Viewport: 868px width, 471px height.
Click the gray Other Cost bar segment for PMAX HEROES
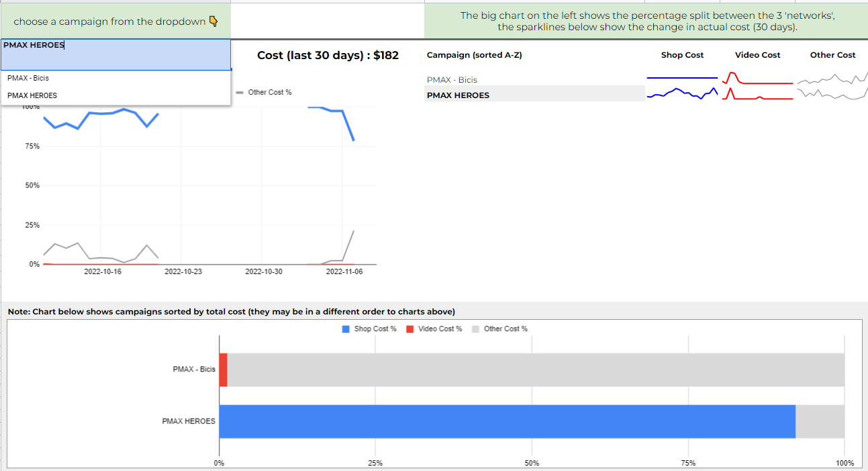click(820, 421)
